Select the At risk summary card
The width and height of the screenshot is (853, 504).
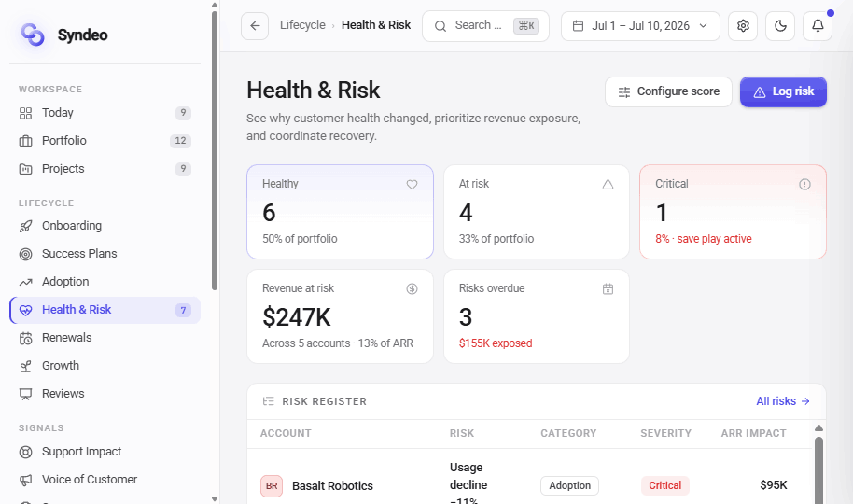pos(537,212)
